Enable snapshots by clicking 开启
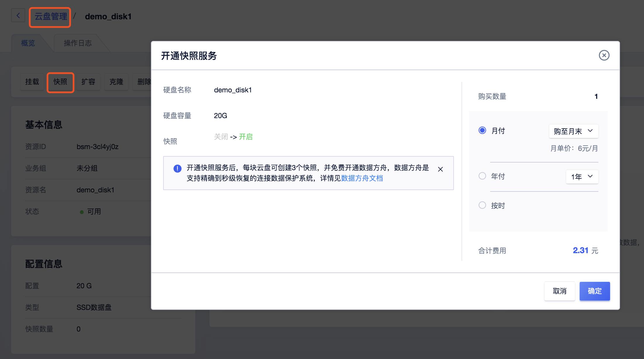The height and width of the screenshot is (359, 644). coord(246,137)
